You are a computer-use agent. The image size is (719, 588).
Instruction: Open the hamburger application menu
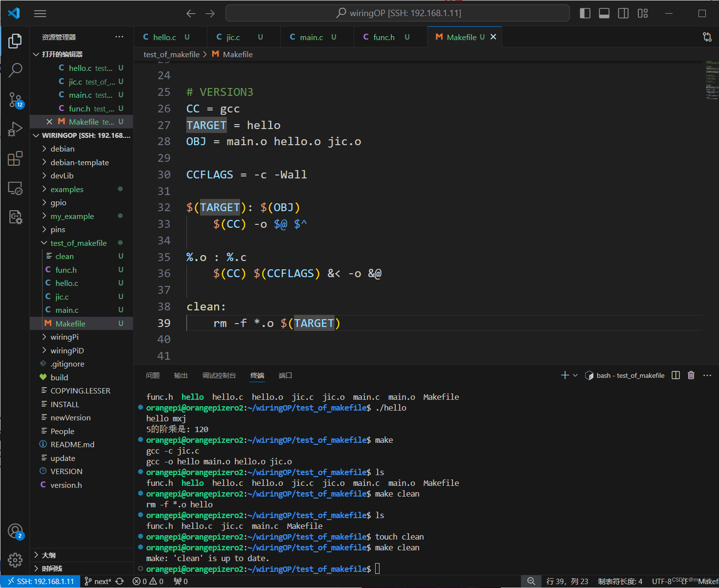tap(40, 13)
